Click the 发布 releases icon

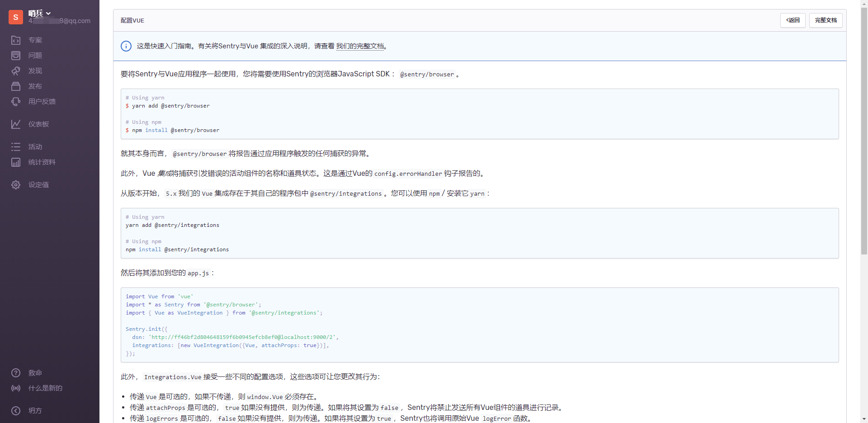pos(16,86)
